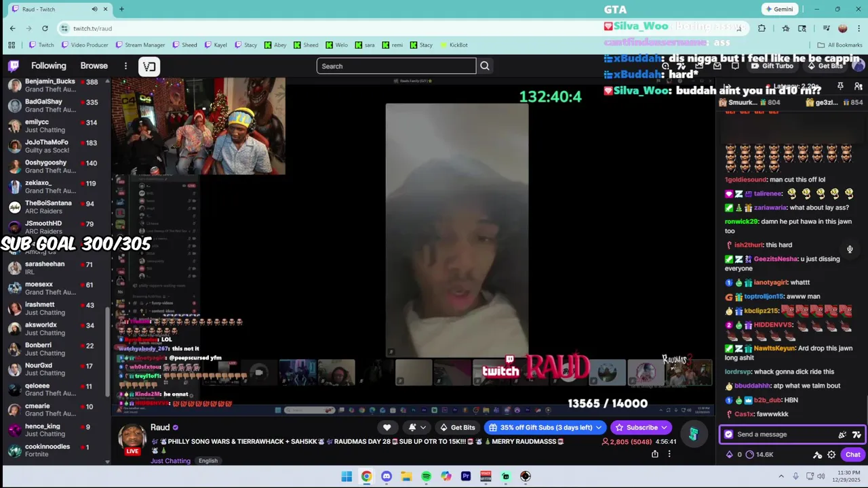Open Discord from the taskbar
The width and height of the screenshot is (868, 488).
387,476
